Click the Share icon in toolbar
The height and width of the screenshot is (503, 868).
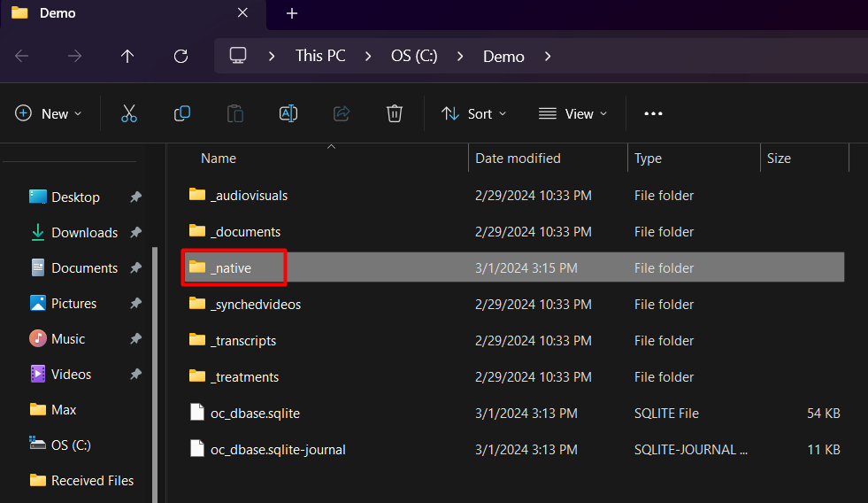point(342,113)
